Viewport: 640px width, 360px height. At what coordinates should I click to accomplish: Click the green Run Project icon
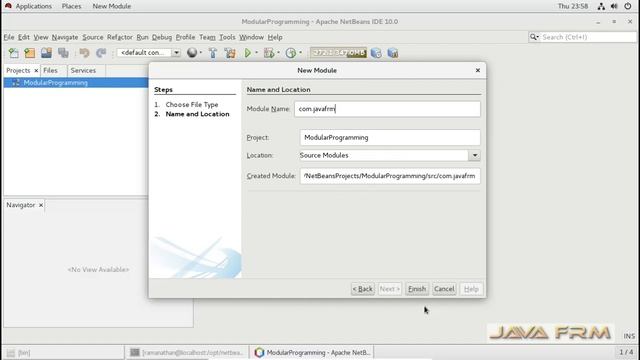pyautogui.click(x=247, y=53)
